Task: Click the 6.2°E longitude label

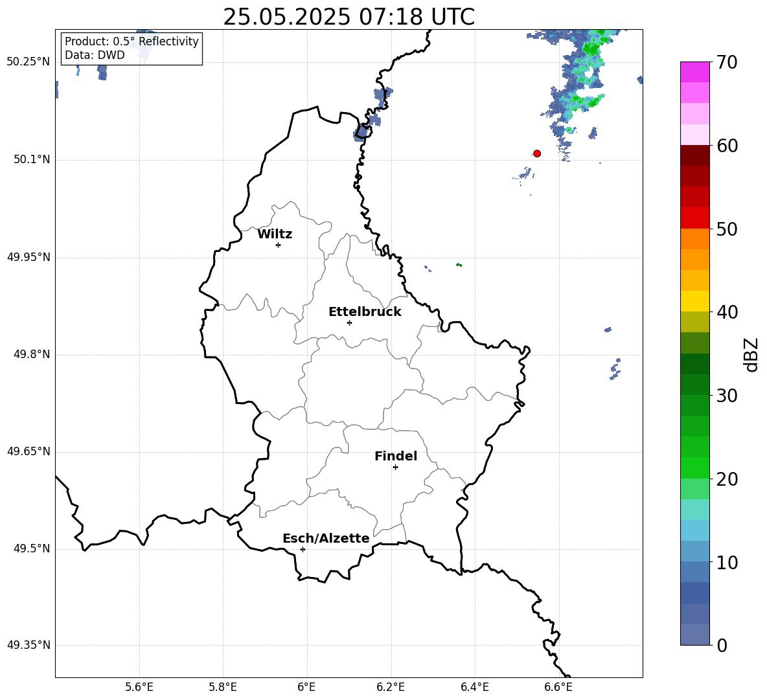Action: click(391, 687)
